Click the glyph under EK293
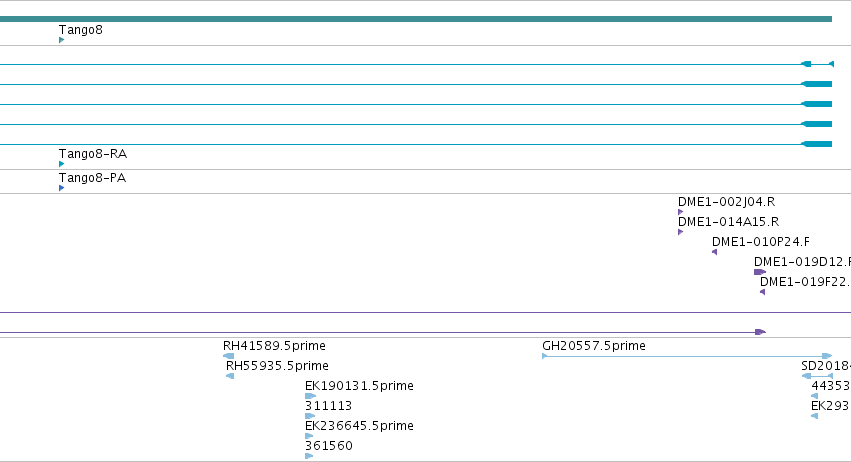The width and height of the screenshot is (851, 462). click(x=814, y=416)
